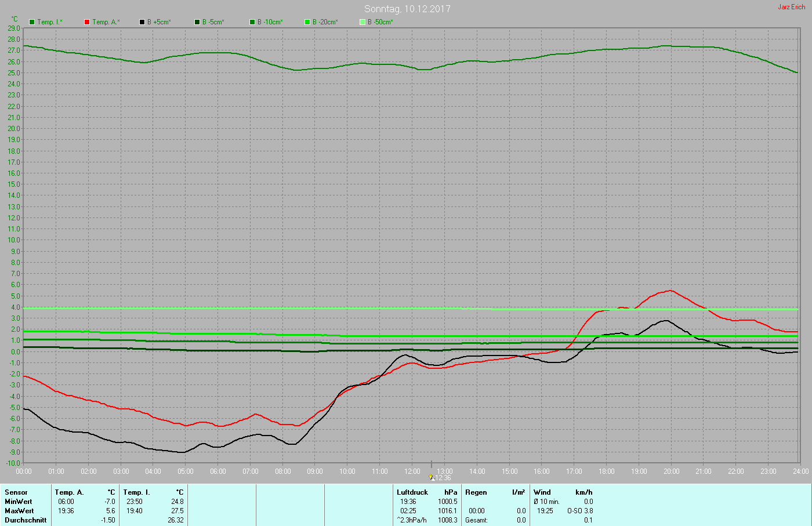
Task: Click the average pressure value '1008.3'
Action: [448, 520]
